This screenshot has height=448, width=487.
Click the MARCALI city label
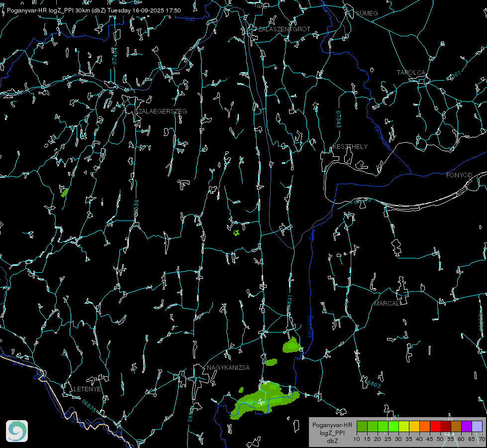pyautogui.click(x=388, y=304)
